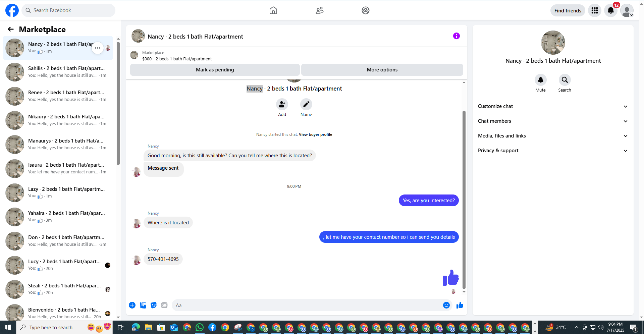Open the emoji picker in the composer

[446, 305]
